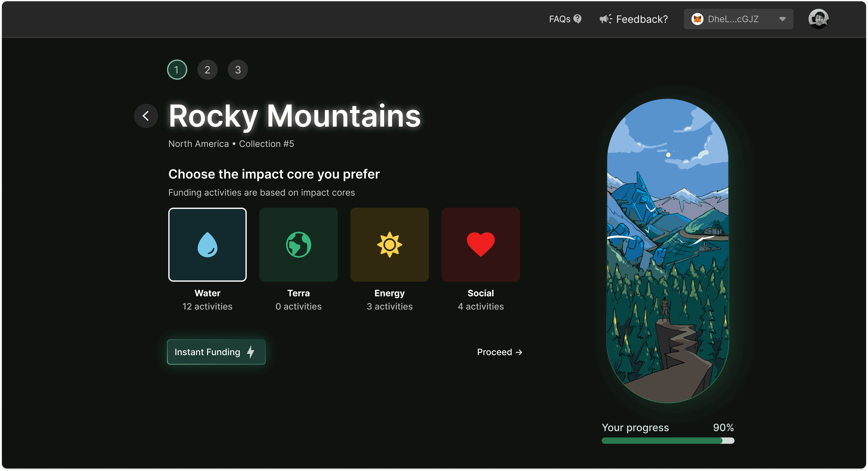
Task: Click the MetaMask fox wallet icon
Action: click(x=697, y=19)
